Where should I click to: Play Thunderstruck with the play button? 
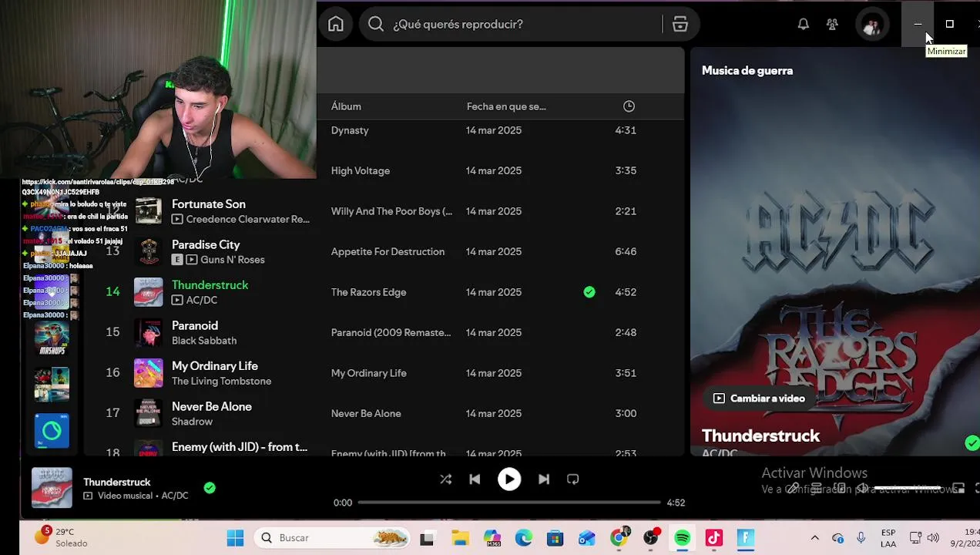click(x=509, y=479)
